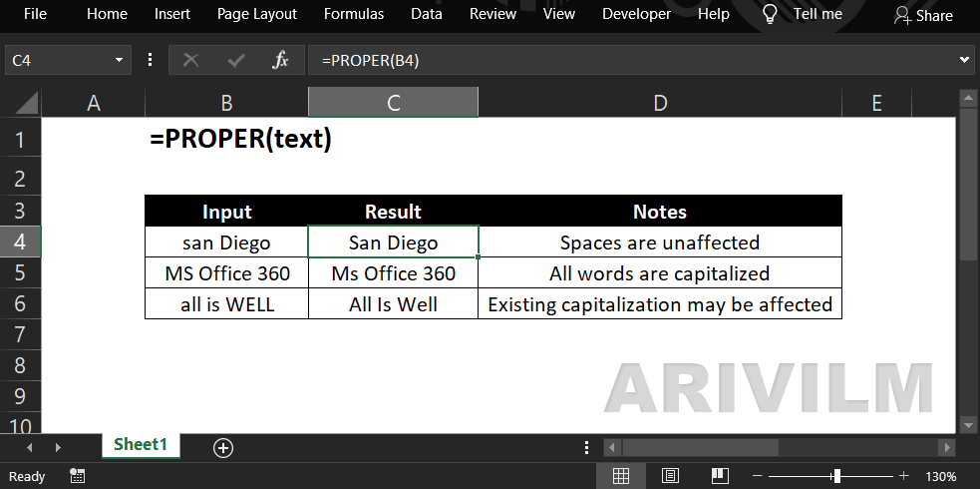
Task: Open the Formulas ribbon tab
Action: [354, 14]
